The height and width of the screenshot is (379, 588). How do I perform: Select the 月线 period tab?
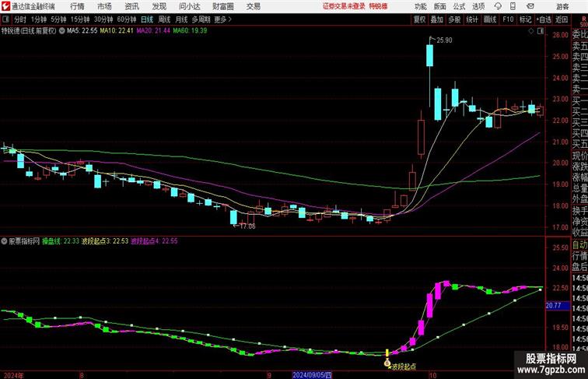(x=181, y=19)
